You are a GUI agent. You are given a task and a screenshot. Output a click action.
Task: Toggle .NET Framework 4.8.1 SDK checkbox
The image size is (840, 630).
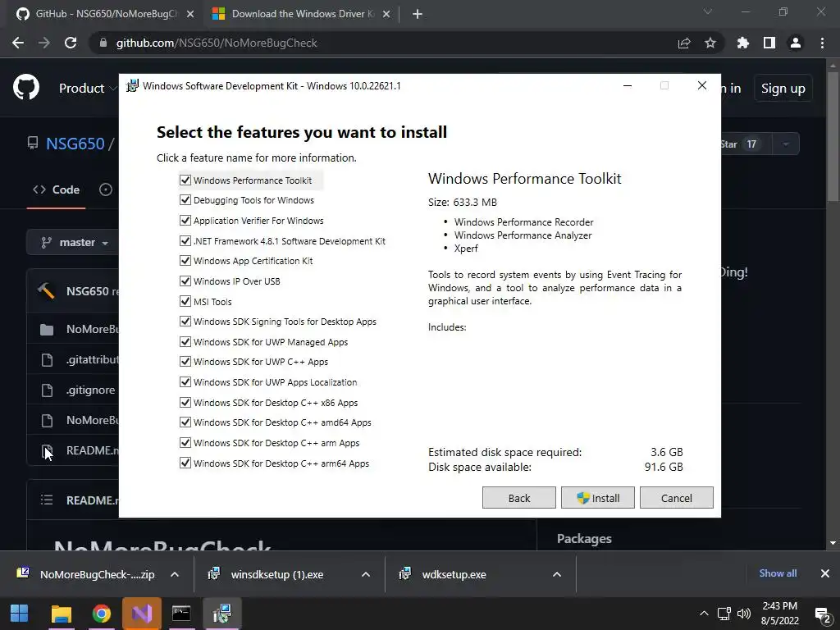185,240
